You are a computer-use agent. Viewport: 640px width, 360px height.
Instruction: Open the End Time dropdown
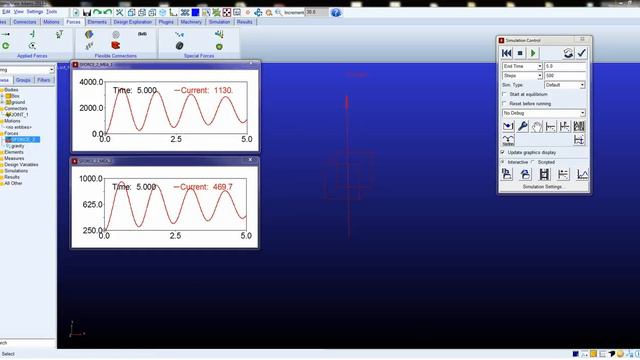(539, 66)
